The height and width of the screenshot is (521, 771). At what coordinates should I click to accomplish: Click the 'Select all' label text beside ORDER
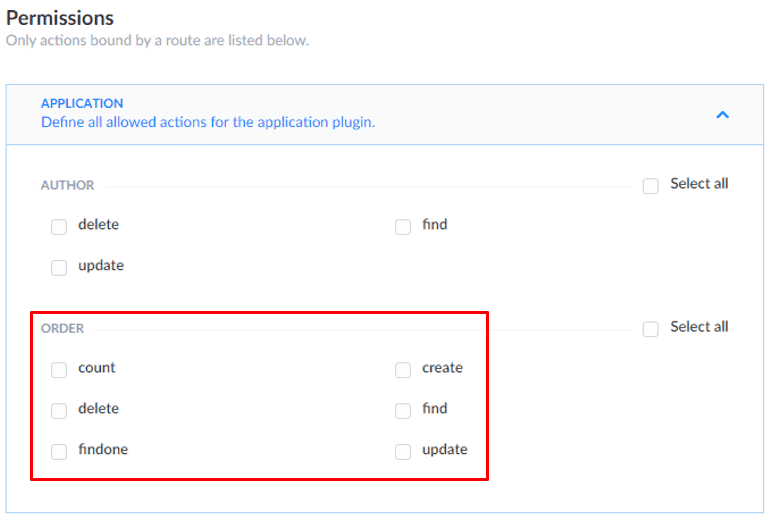(x=699, y=327)
